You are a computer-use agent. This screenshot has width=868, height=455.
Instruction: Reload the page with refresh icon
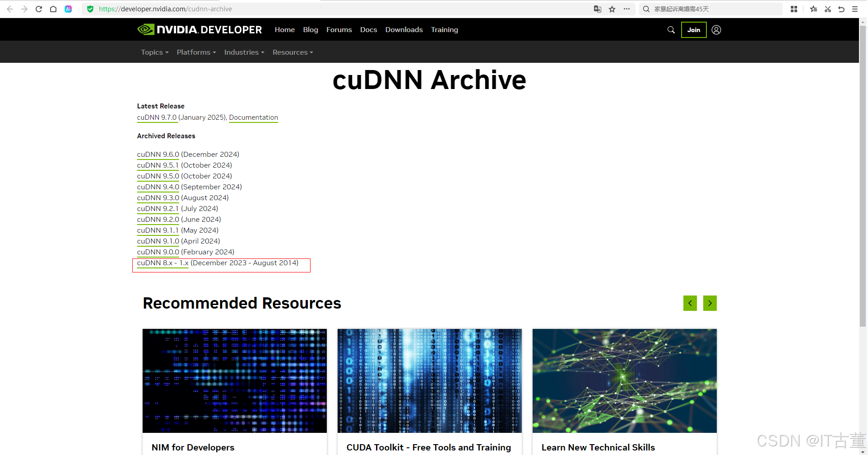coord(39,9)
